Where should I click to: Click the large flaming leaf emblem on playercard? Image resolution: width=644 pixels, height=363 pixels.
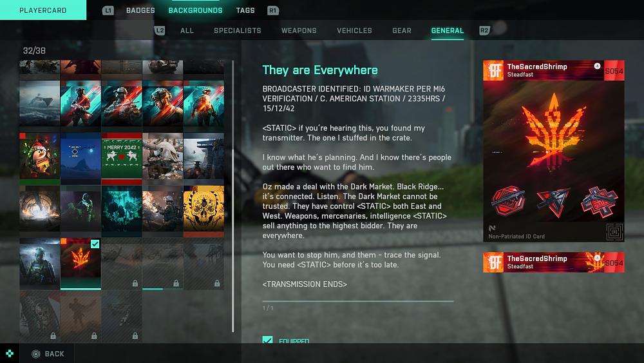click(553, 132)
